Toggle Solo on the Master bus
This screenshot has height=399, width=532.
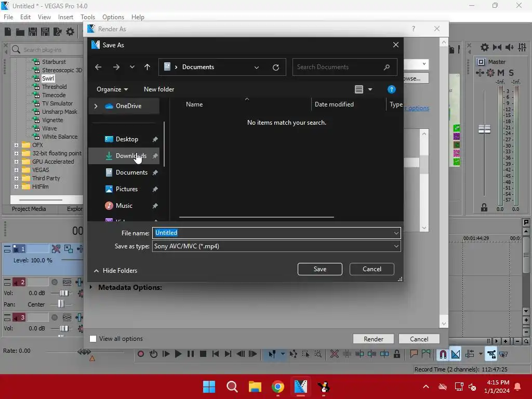coord(511,73)
